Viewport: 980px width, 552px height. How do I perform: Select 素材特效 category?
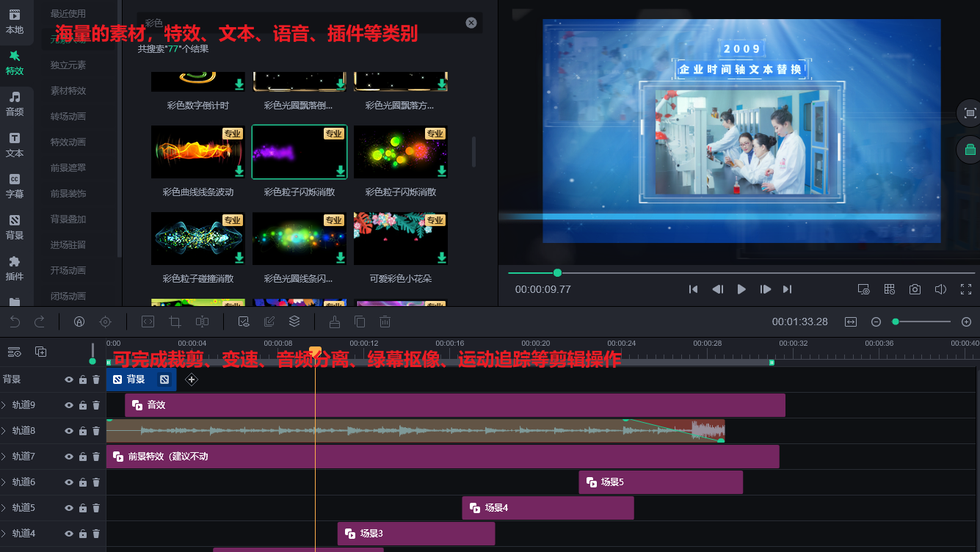(68, 91)
